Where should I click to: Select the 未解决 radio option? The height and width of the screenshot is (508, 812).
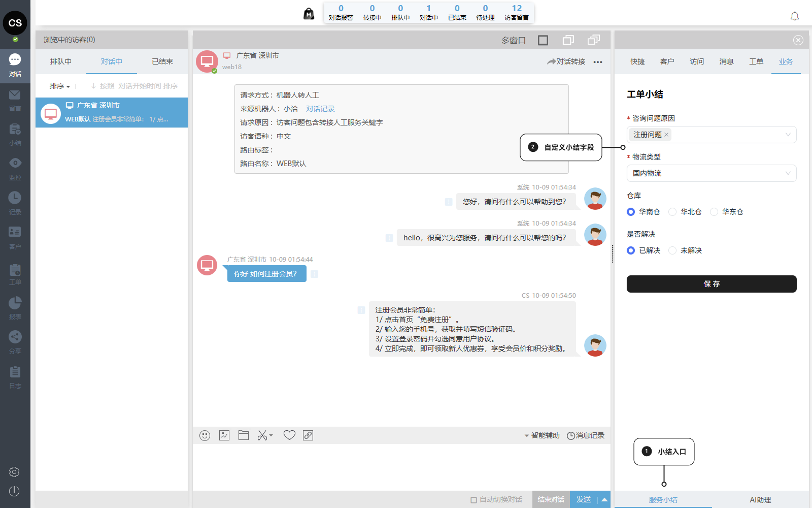(672, 250)
